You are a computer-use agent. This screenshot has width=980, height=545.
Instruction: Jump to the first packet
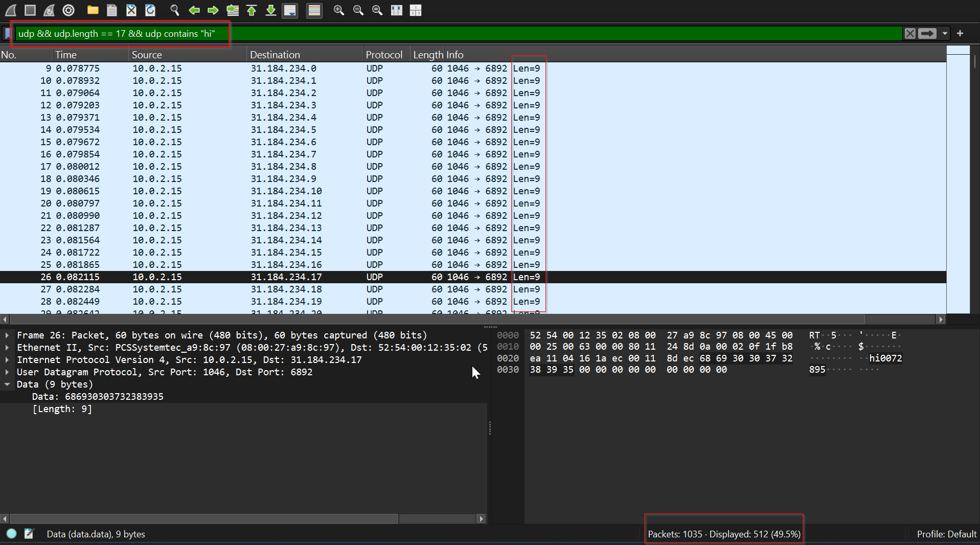[x=252, y=10]
